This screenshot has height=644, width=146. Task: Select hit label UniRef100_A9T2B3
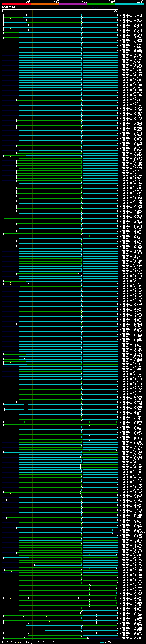point(131,55)
